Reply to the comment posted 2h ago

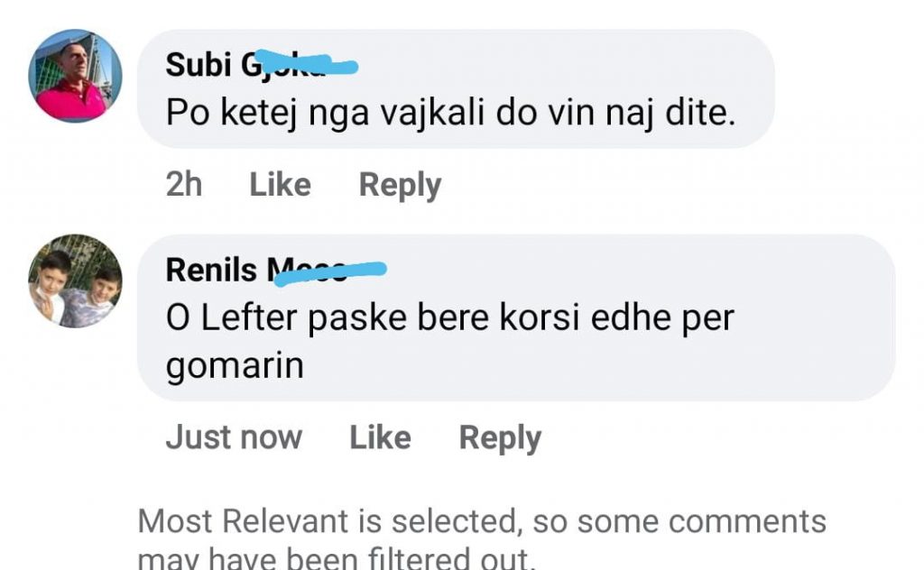pos(400,185)
